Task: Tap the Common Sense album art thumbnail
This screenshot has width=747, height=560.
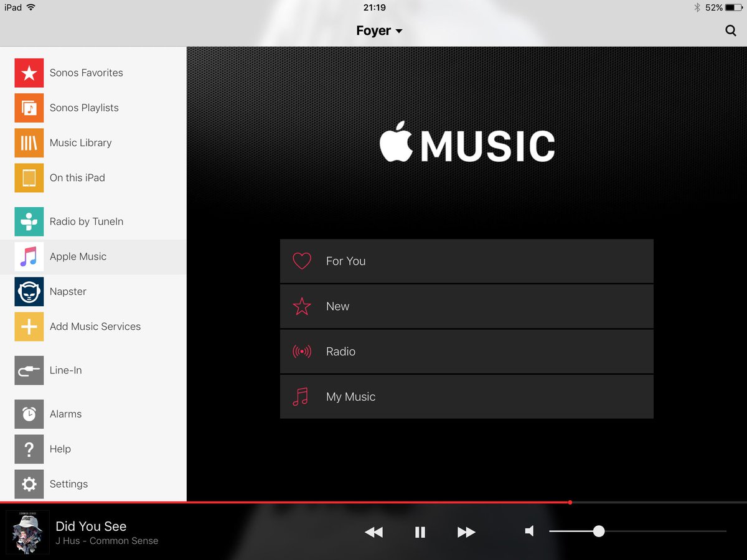Action: click(x=27, y=532)
